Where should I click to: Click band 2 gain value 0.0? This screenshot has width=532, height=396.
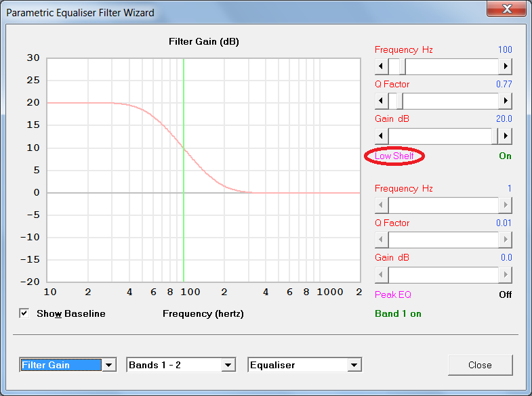point(506,257)
